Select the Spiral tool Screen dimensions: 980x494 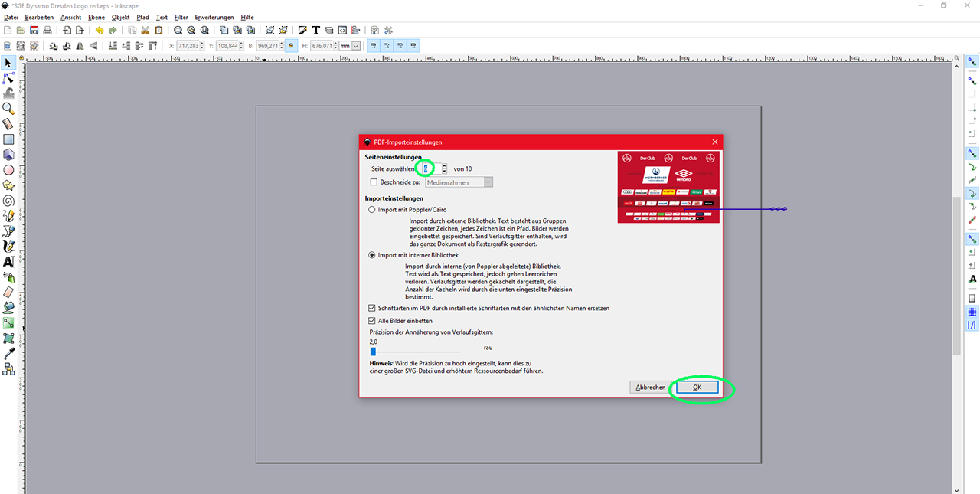pyautogui.click(x=8, y=201)
